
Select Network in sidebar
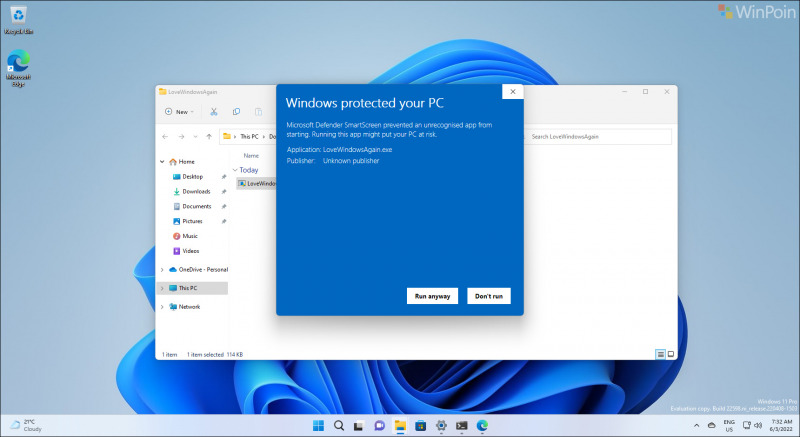[x=189, y=306]
